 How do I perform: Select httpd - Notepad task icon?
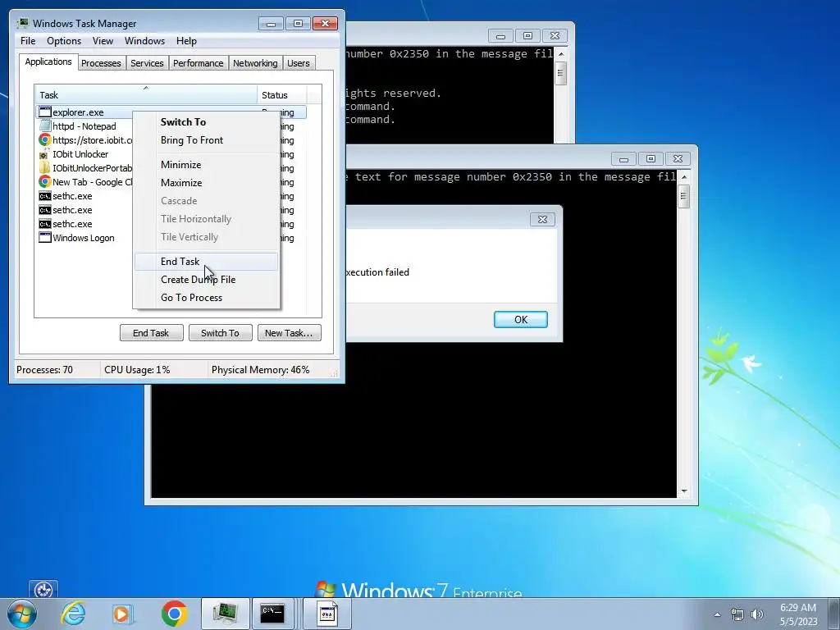[x=45, y=126]
